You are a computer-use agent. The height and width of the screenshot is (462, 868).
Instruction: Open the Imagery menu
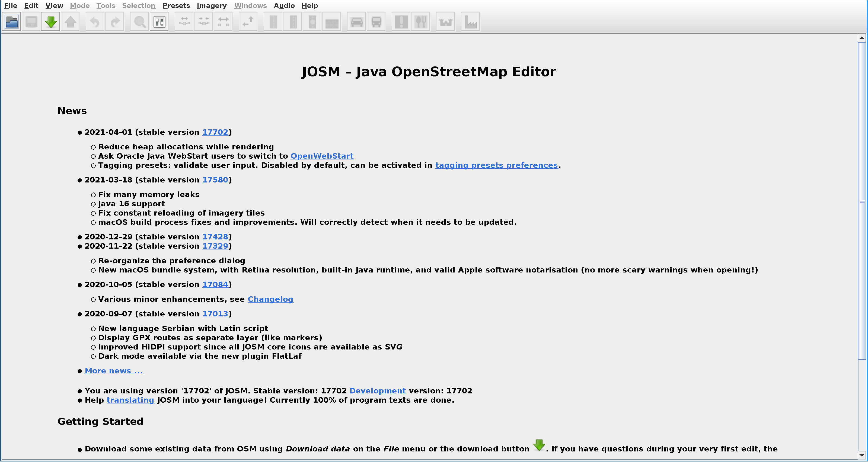pyautogui.click(x=212, y=5)
